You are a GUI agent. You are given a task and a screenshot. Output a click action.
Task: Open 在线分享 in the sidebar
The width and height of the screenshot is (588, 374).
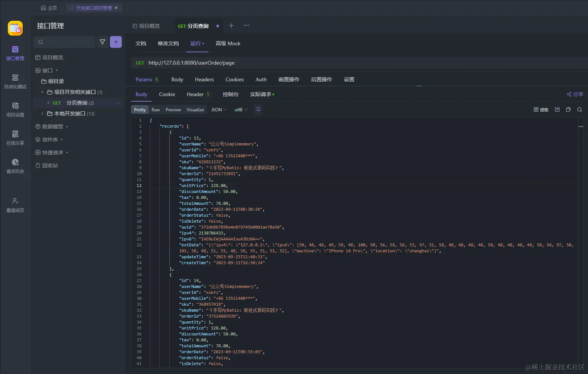15,138
